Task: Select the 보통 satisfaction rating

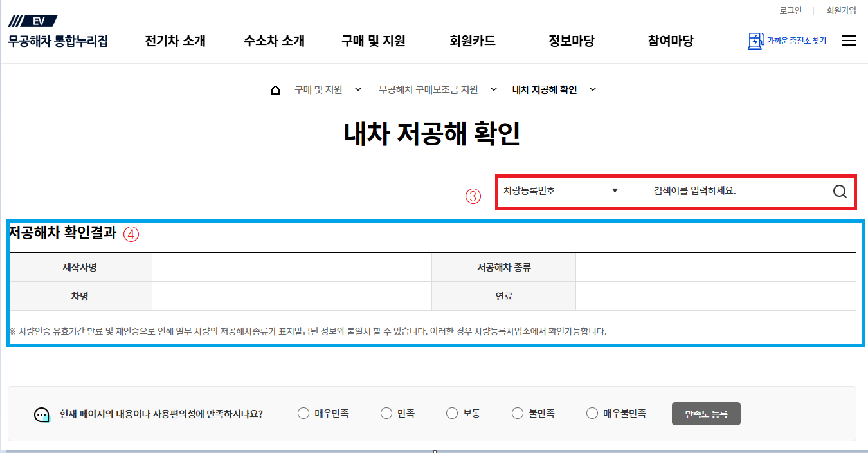Action: pyautogui.click(x=451, y=413)
